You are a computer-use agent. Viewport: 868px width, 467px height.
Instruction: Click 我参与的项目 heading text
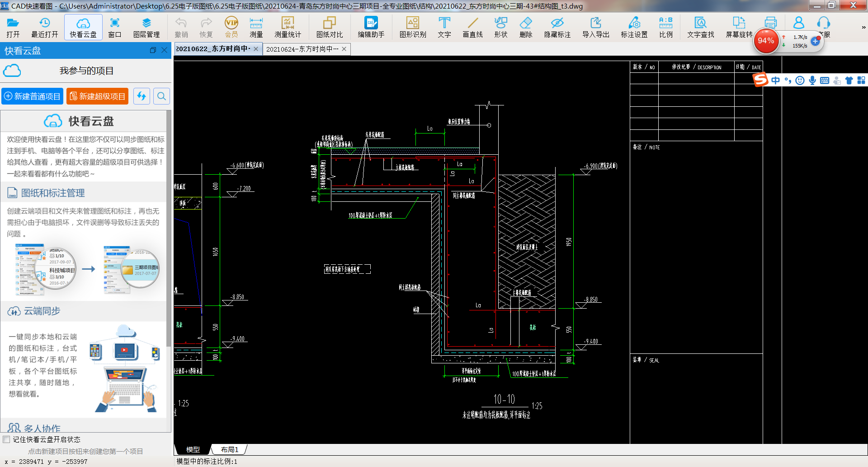coord(86,71)
